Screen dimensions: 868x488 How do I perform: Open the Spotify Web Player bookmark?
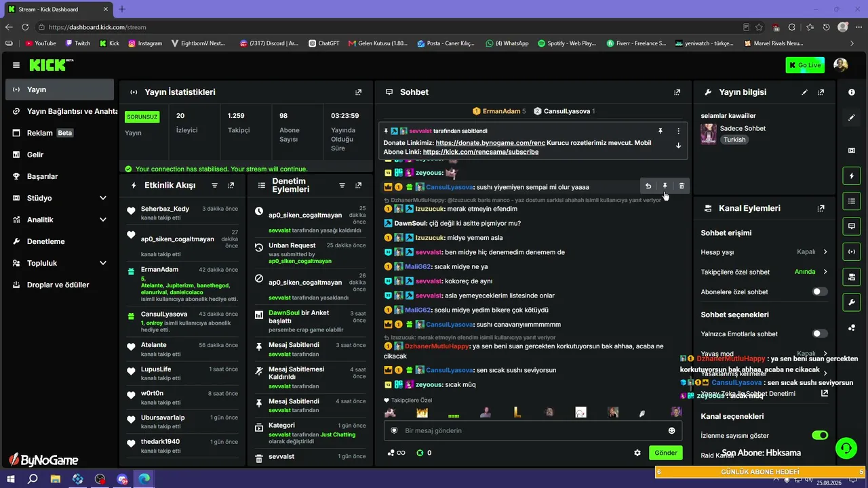coord(567,43)
